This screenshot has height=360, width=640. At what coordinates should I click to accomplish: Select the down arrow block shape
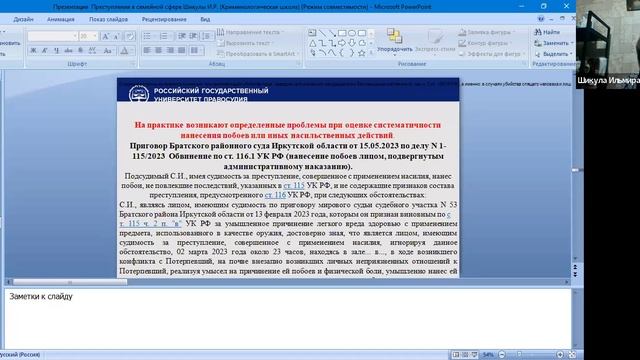(352, 43)
